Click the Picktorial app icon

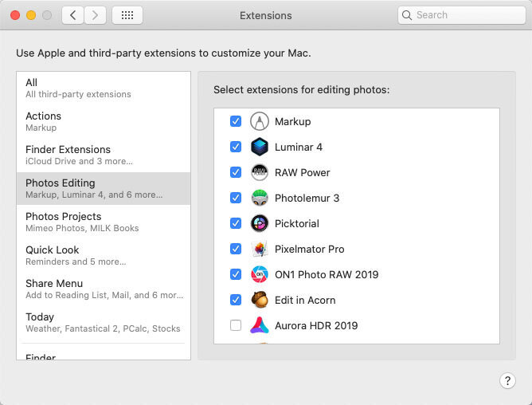260,223
